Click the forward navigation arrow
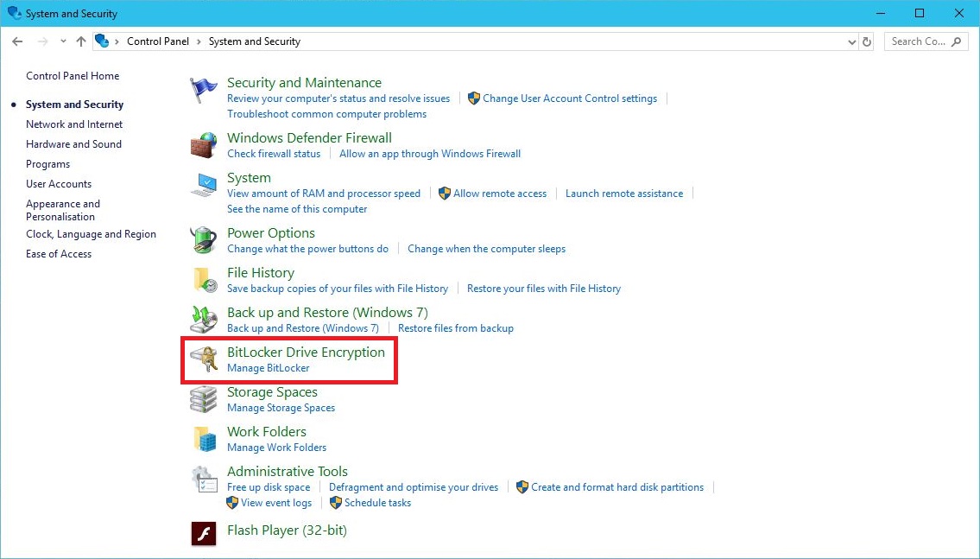The height and width of the screenshot is (559, 980). (x=42, y=41)
